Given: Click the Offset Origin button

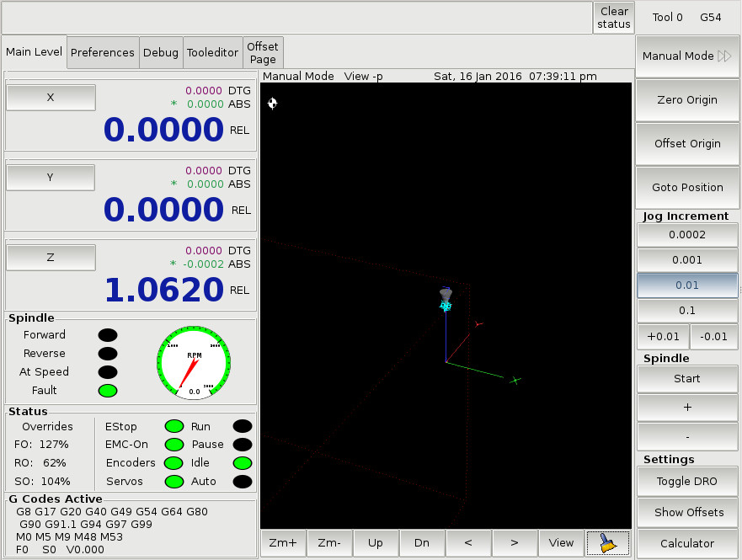Looking at the screenshot, I should point(687,143).
